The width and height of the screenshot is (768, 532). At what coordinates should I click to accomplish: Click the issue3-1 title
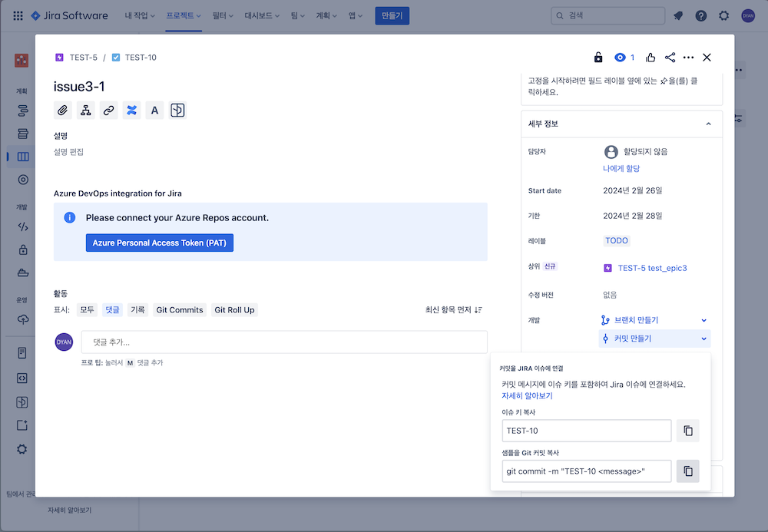[79, 87]
